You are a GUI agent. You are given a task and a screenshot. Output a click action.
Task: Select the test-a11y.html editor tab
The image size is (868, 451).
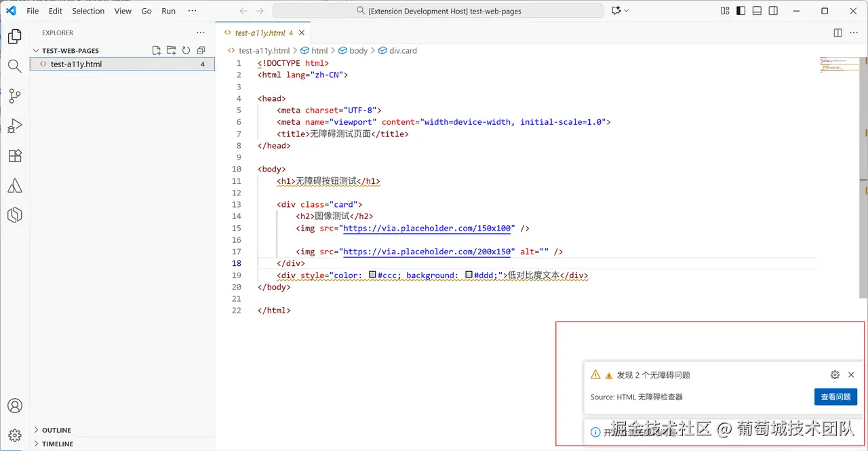(x=263, y=33)
